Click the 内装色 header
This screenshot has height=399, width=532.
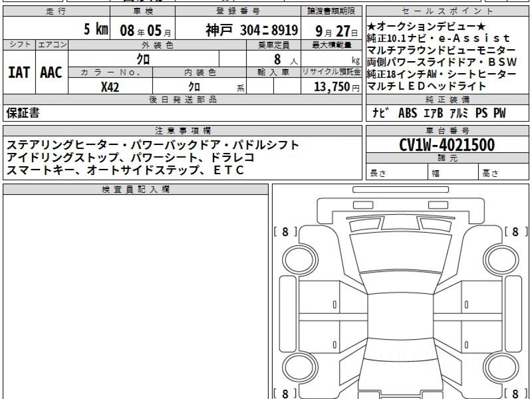click(199, 72)
